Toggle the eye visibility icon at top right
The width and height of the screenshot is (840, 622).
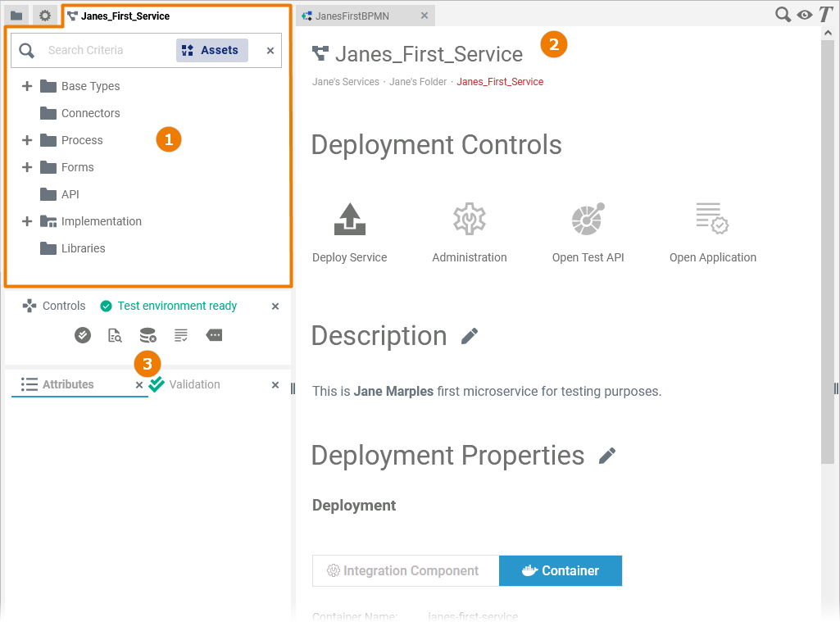coord(805,15)
